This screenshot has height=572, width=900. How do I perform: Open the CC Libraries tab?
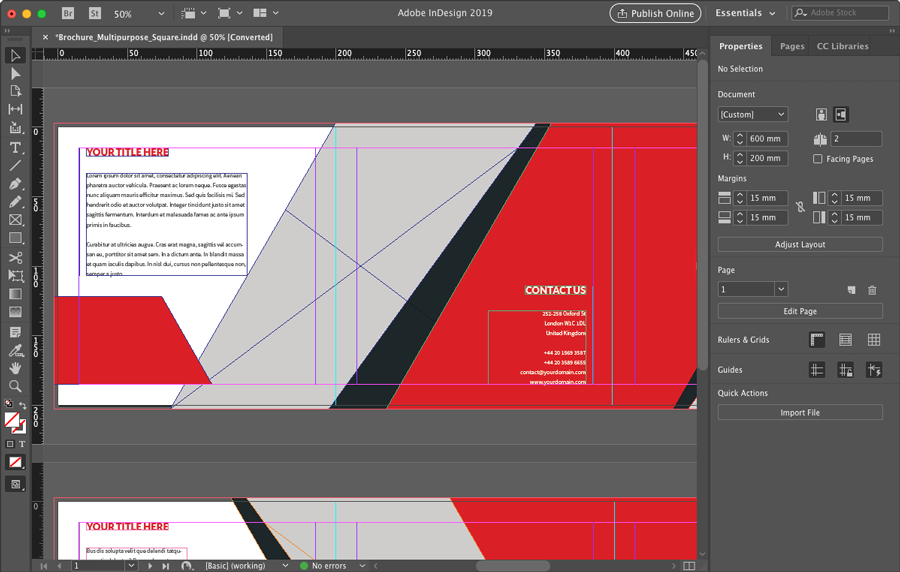coord(842,46)
